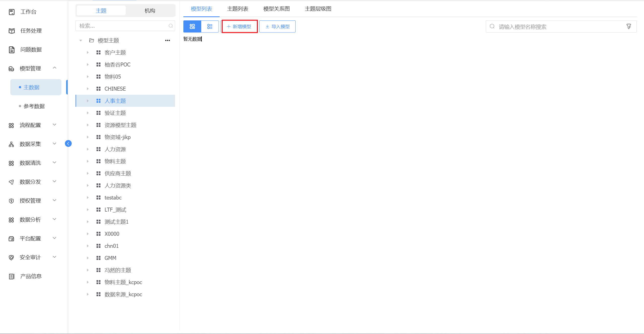This screenshot has height=334, width=644.
Task: Click the 新增模型 button
Action: tap(239, 26)
